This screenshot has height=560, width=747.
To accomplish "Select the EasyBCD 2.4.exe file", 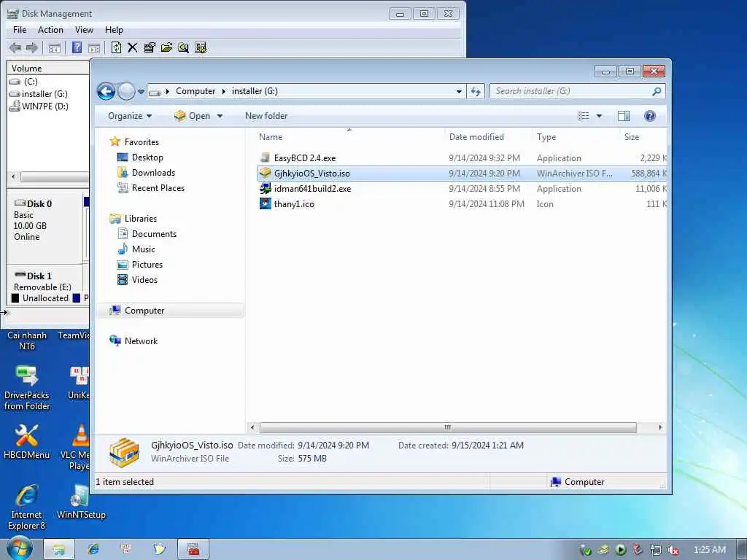I will 461,158.
